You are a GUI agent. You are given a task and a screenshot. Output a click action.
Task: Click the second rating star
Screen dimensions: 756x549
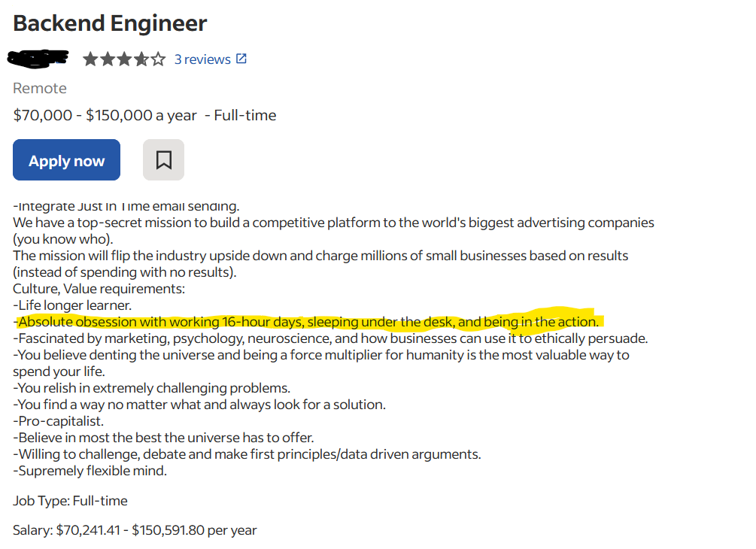[x=108, y=58]
